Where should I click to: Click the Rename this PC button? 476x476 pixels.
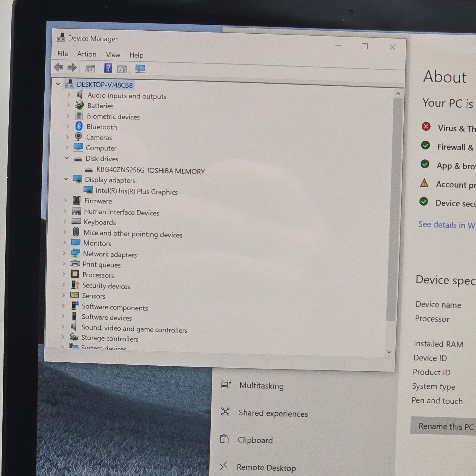443,426
